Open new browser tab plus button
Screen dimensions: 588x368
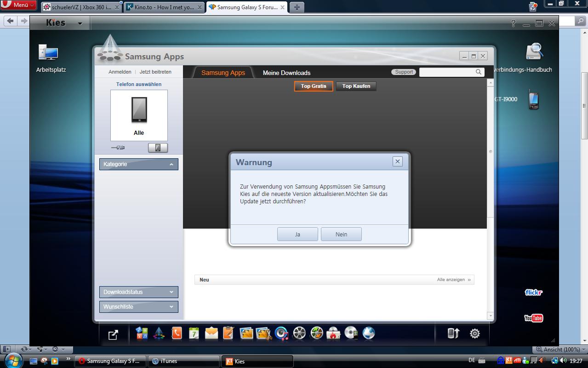[x=297, y=7]
